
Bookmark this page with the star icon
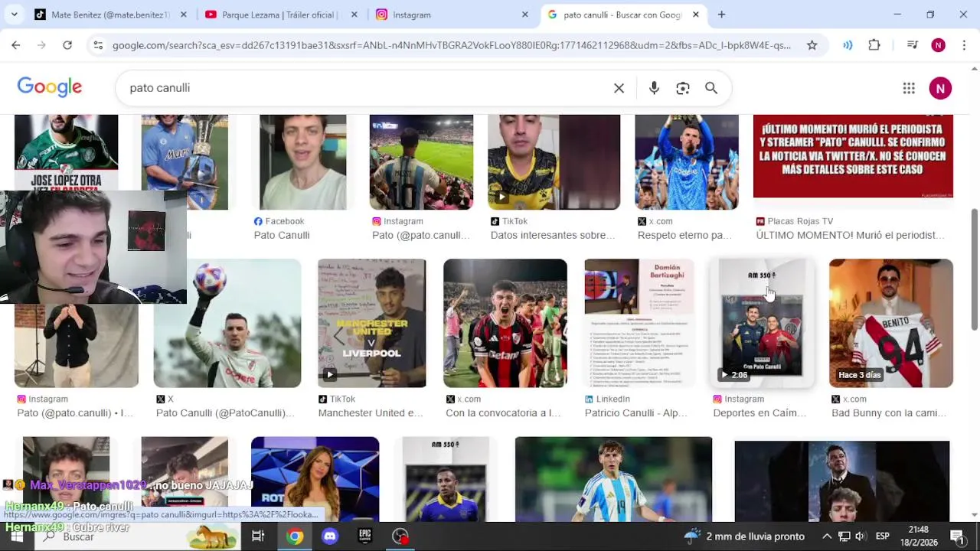[812, 45]
